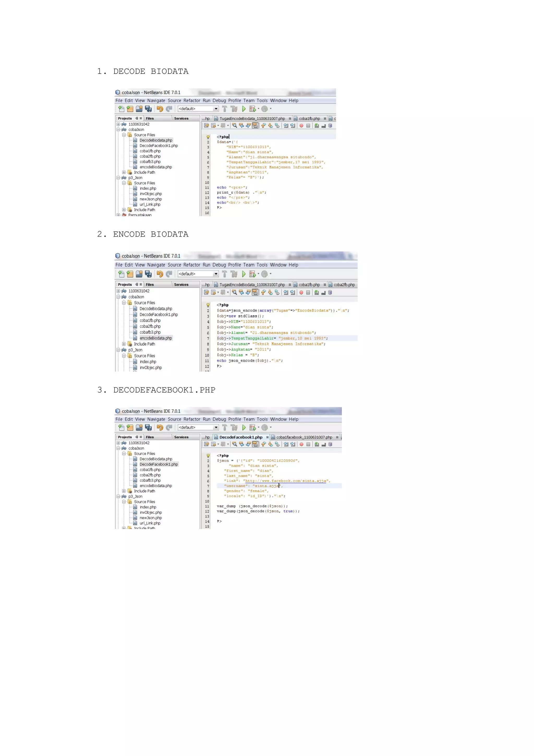534x756 pixels.
Task: Click facebook.com/sinta.ajja link in code editor
Action: tap(286, 481)
